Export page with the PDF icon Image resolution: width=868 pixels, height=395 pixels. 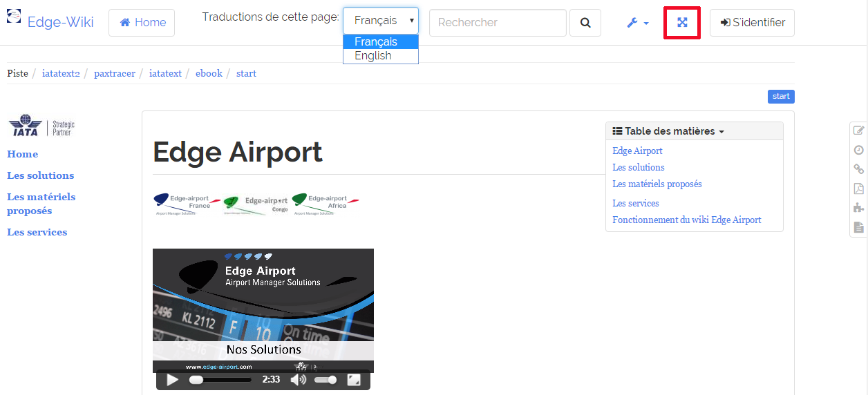858,189
